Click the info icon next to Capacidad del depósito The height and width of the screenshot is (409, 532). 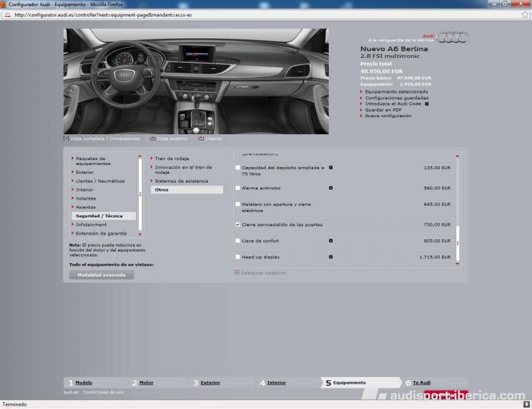331,168
